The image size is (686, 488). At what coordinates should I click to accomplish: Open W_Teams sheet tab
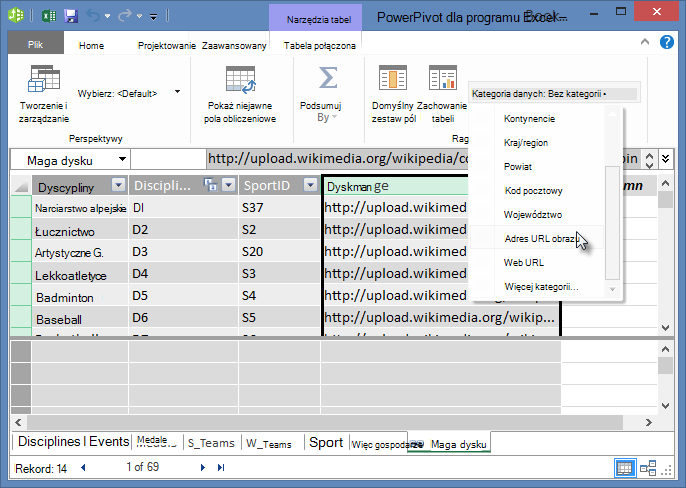click(269, 443)
